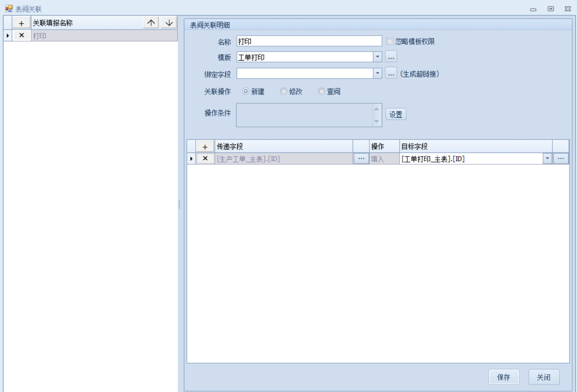Image resolution: width=577 pixels, height=392 pixels.
Task: Delete the 打印 association row
Action: coord(22,36)
